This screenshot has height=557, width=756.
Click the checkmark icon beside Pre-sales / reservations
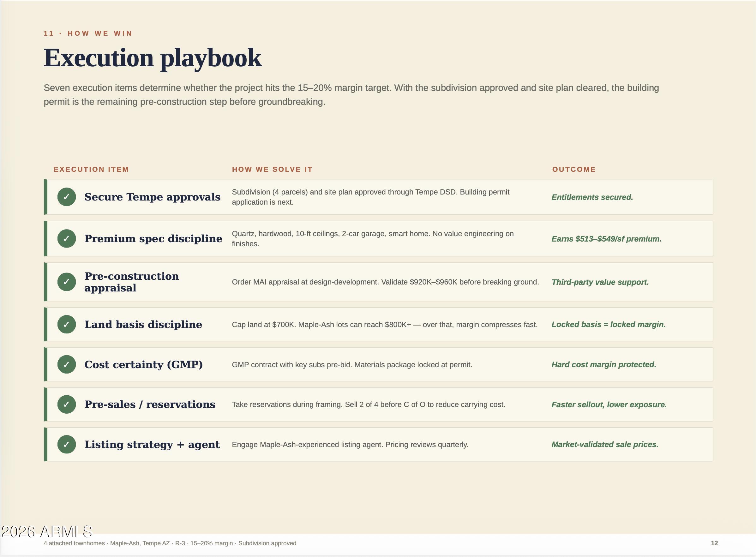tap(66, 404)
